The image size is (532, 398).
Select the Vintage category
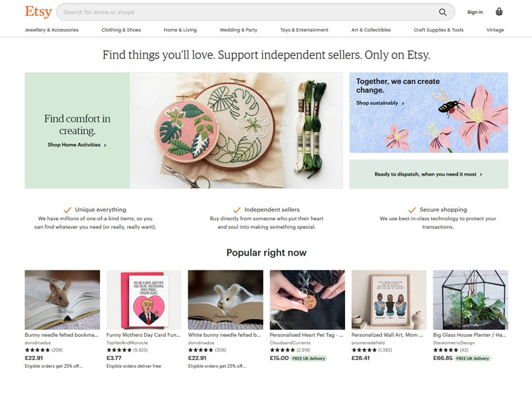tap(495, 30)
